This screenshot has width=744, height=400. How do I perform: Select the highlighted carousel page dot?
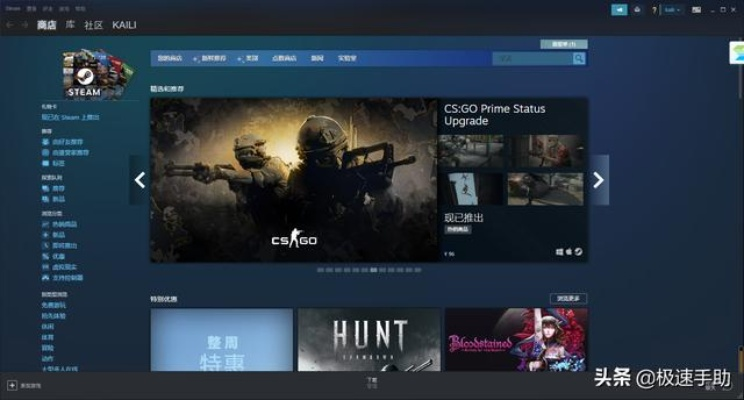pyautogui.click(x=373, y=270)
